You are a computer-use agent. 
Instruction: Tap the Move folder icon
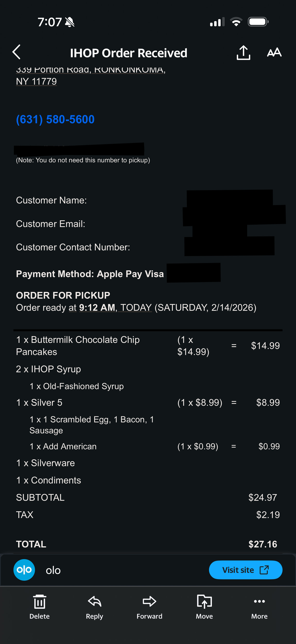204,602
